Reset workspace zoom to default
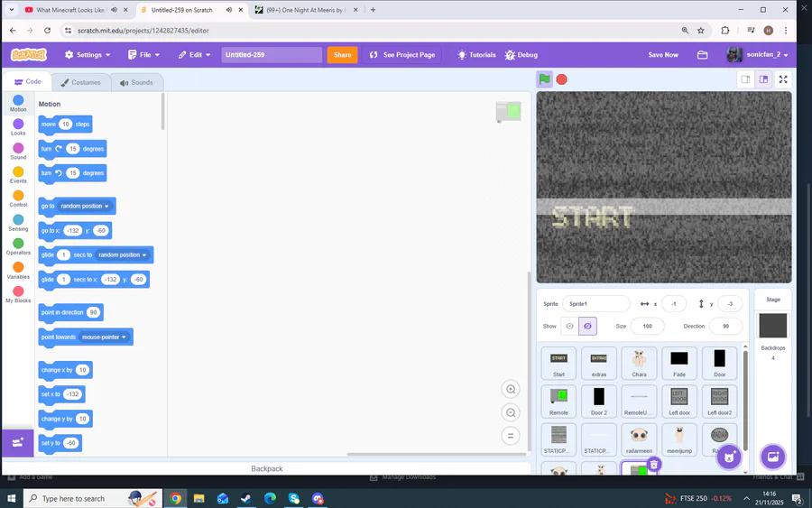The width and height of the screenshot is (812, 508). coord(511,436)
